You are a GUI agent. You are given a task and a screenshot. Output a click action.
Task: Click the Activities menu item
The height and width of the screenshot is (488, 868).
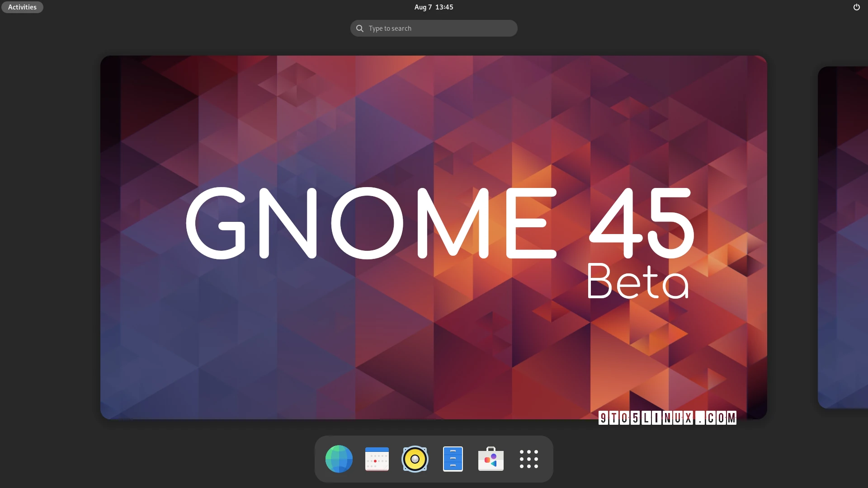point(22,7)
